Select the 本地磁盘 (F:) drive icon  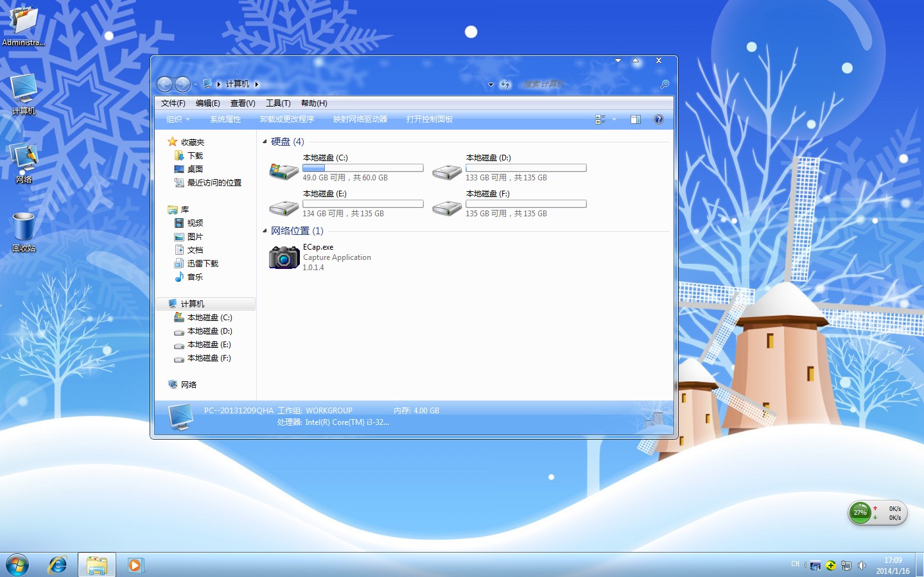(446, 208)
